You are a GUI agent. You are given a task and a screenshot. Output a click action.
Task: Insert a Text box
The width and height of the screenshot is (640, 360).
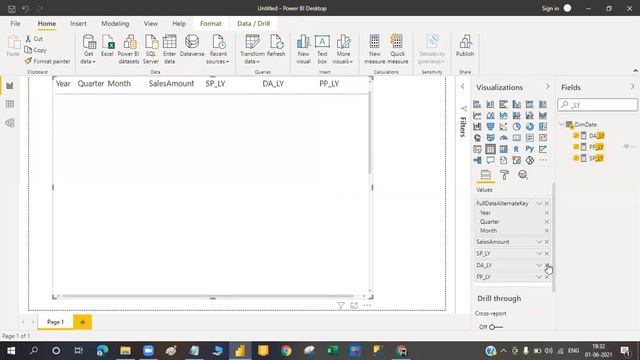322,49
